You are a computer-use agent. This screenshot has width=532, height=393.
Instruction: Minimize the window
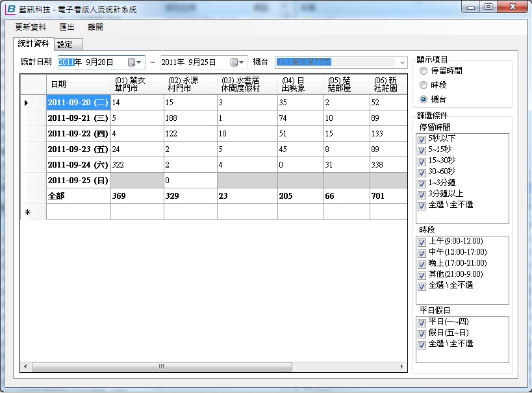point(471,6)
